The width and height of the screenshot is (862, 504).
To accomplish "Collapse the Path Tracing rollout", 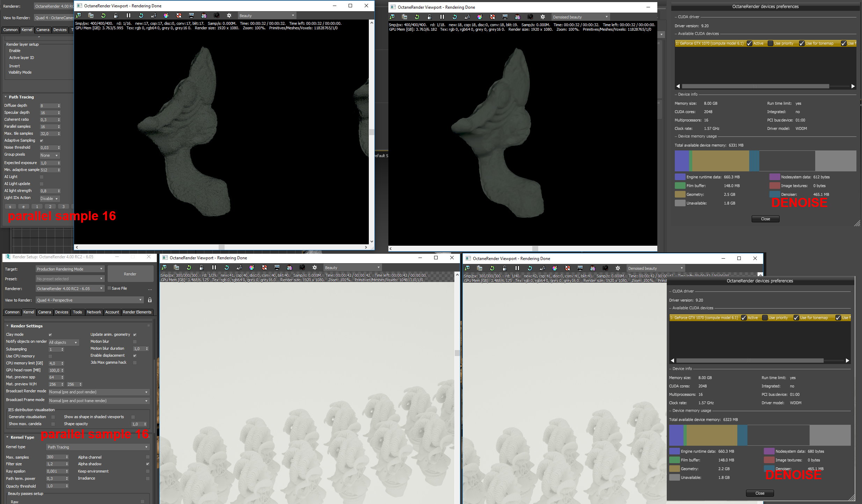I will pyautogui.click(x=21, y=97).
